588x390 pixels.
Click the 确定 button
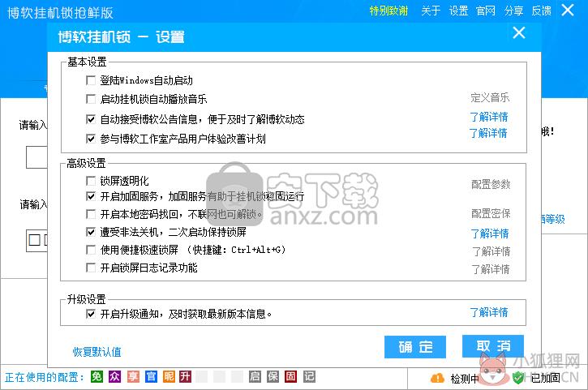pyautogui.click(x=415, y=347)
